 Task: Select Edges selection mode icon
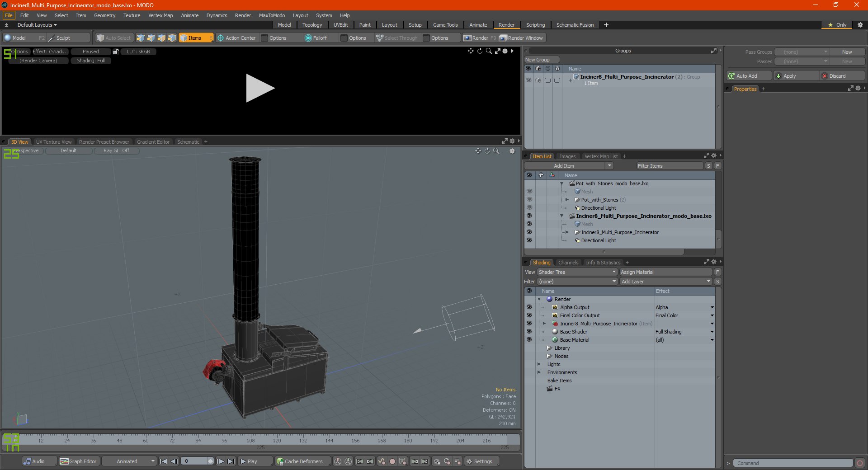[x=151, y=38]
